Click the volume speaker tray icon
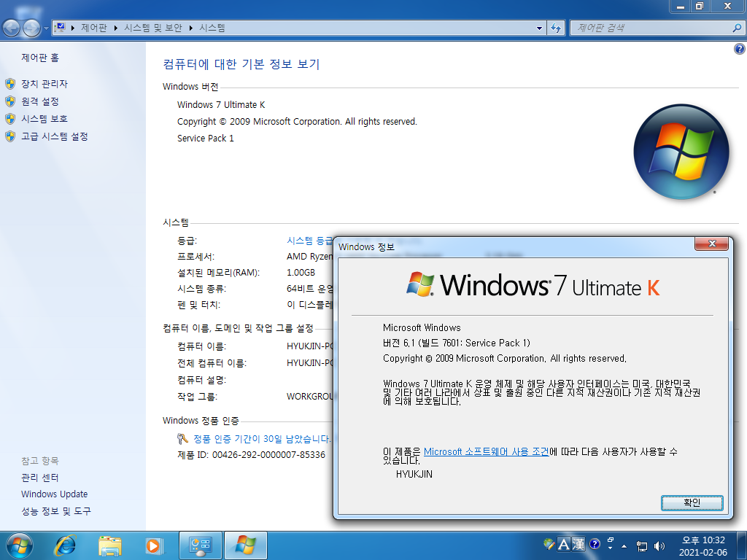 click(659, 545)
